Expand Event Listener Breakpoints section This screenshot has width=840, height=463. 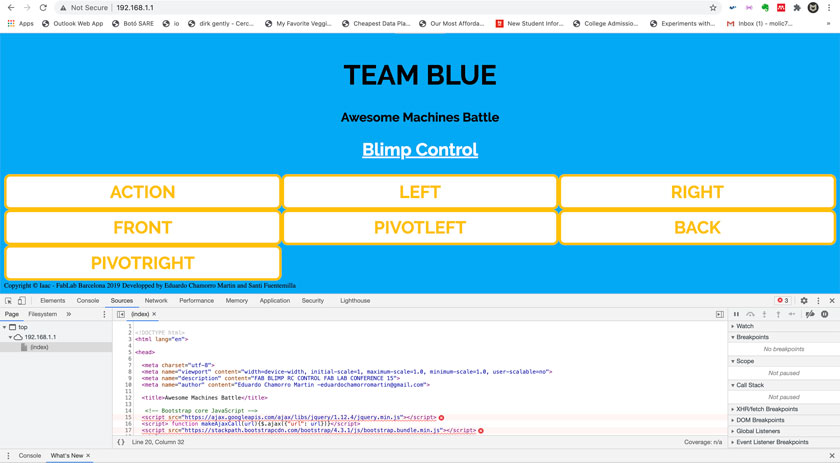(771, 442)
